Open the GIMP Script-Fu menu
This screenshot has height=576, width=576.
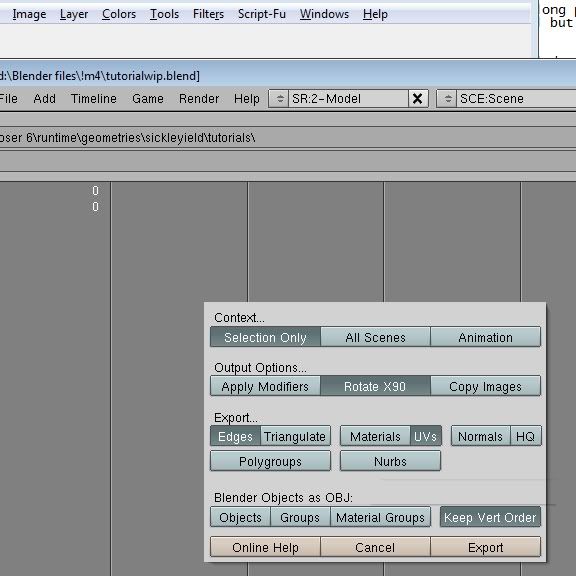[x=262, y=14]
